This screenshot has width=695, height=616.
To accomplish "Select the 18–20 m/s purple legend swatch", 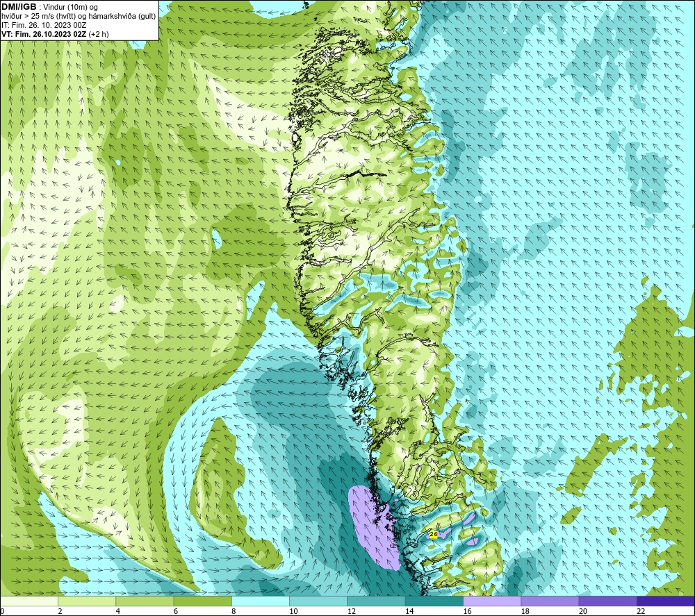I will coord(550,601).
